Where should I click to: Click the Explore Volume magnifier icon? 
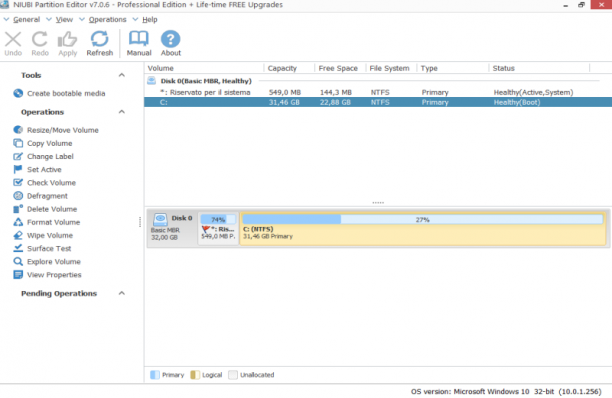pyautogui.click(x=18, y=261)
